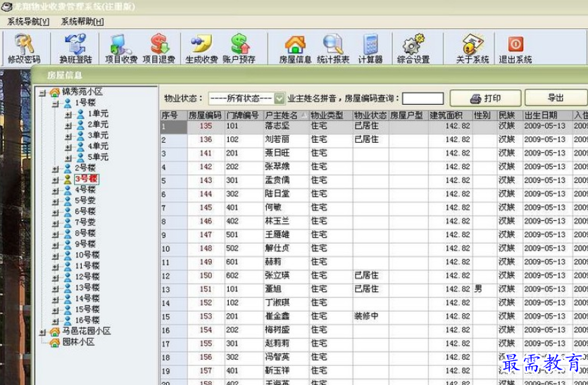
Task: Click the person icon beside 16号楼
Action: [68, 320]
